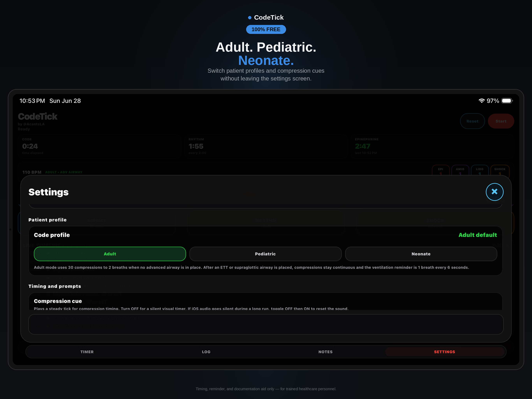The height and width of the screenshot is (399, 532).
Task: Select the Pediatric code profile
Action: [x=265, y=254]
